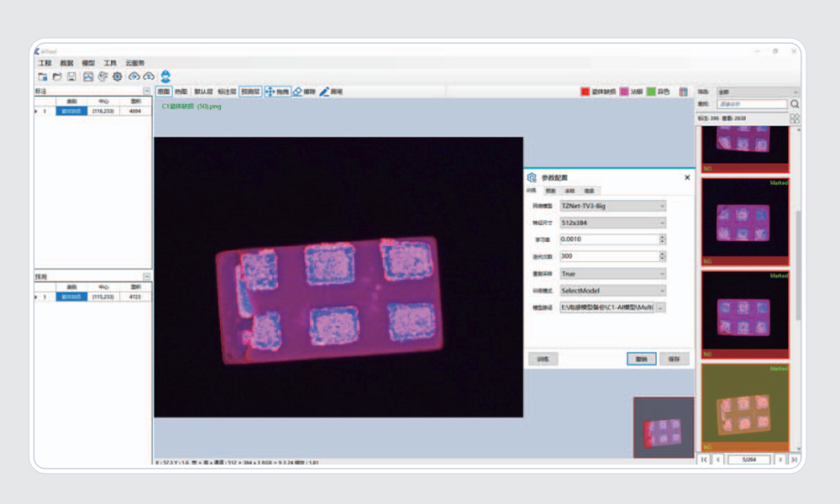Open the TZNet-TV3-Big network model dropdown
This screenshot has height=504, width=840.
coord(612,206)
